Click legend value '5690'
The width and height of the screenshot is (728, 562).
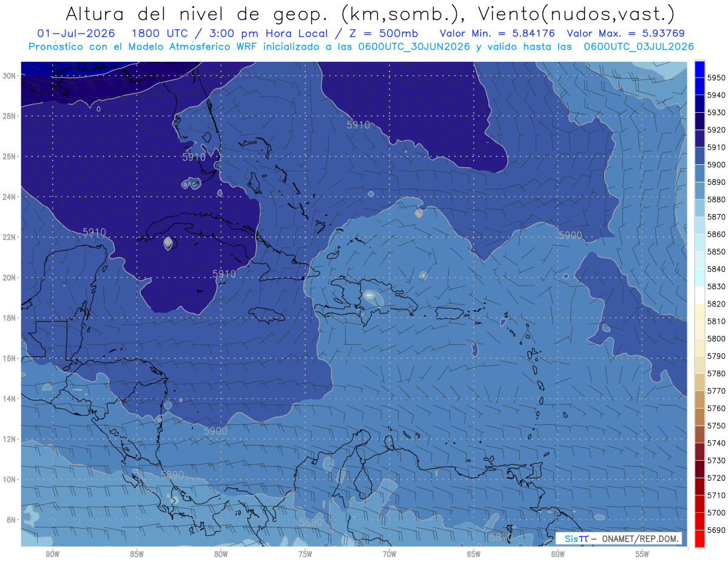(716, 530)
